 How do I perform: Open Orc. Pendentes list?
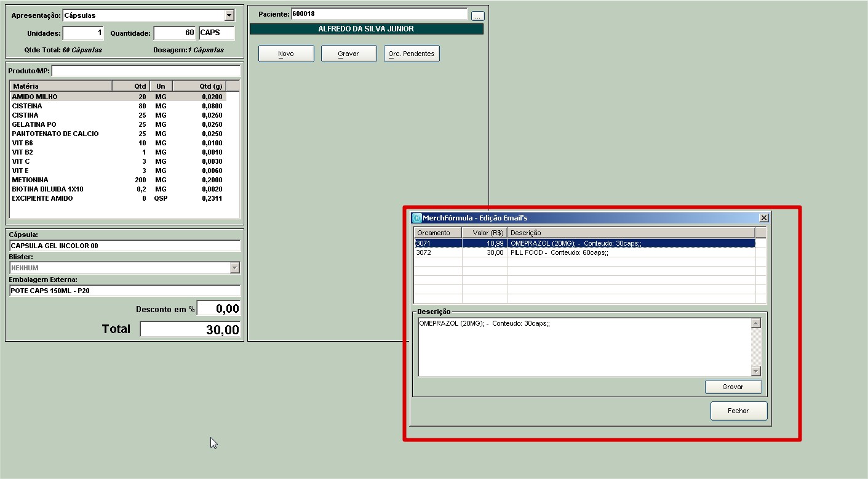[412, 54]
